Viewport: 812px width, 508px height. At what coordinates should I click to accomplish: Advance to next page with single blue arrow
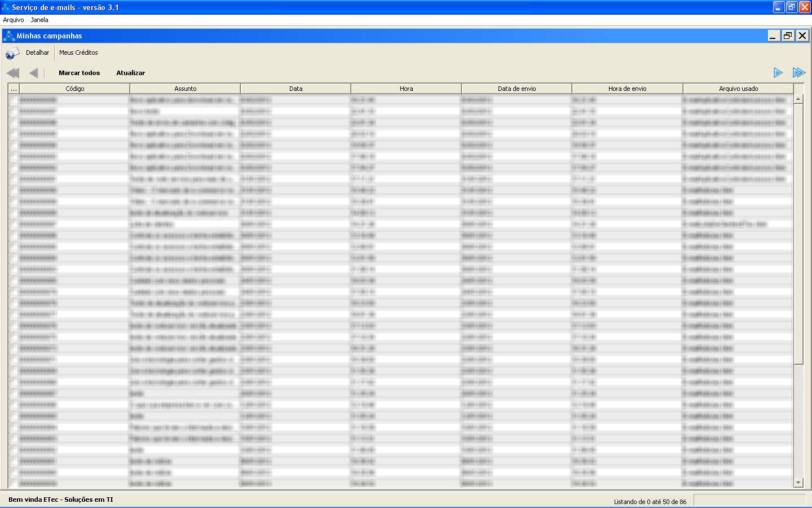tap(778, 73)
